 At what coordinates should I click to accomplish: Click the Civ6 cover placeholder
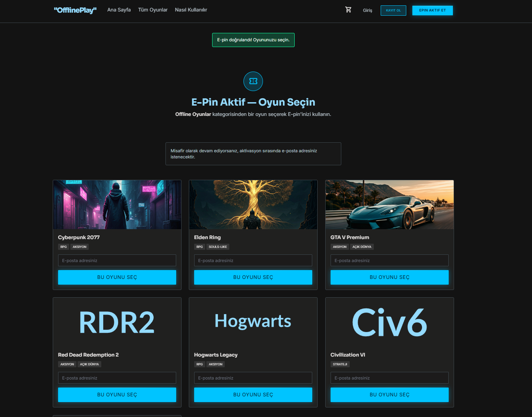tap(389, 322)
